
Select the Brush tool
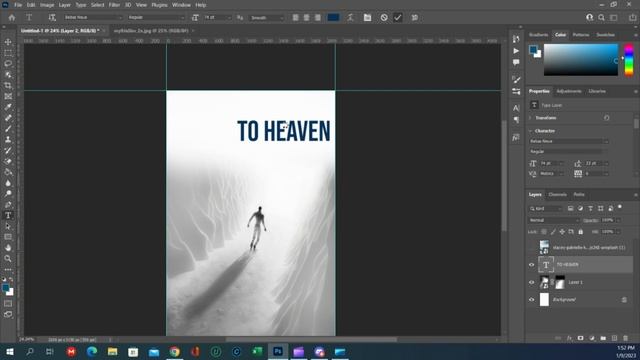click(8, 129)
